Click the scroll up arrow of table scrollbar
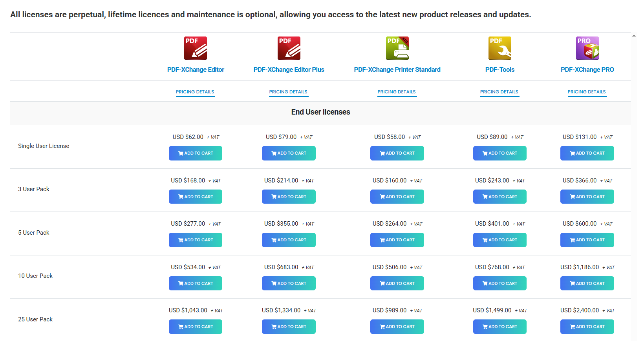The width and height of the screenshot is (644, 341). pos(634,36)
